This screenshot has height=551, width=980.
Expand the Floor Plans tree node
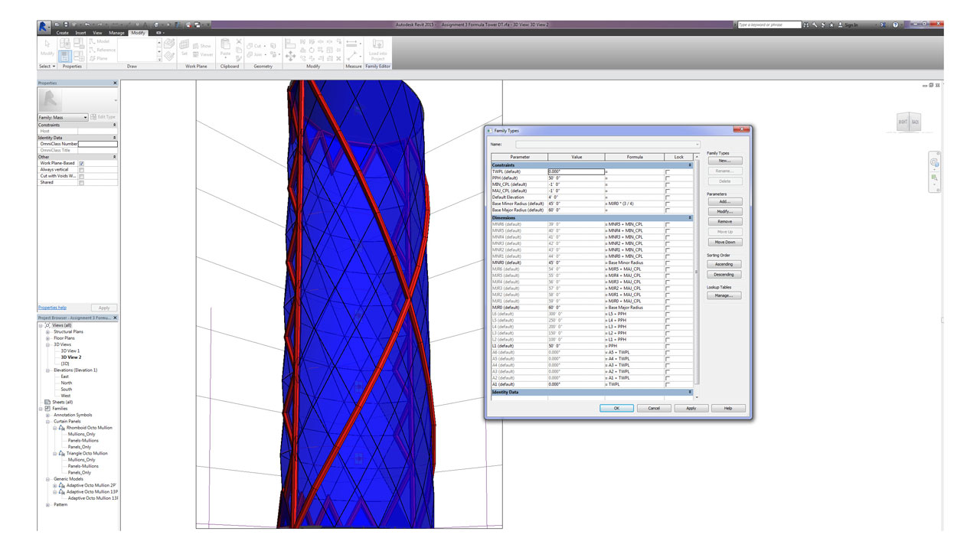47,338
